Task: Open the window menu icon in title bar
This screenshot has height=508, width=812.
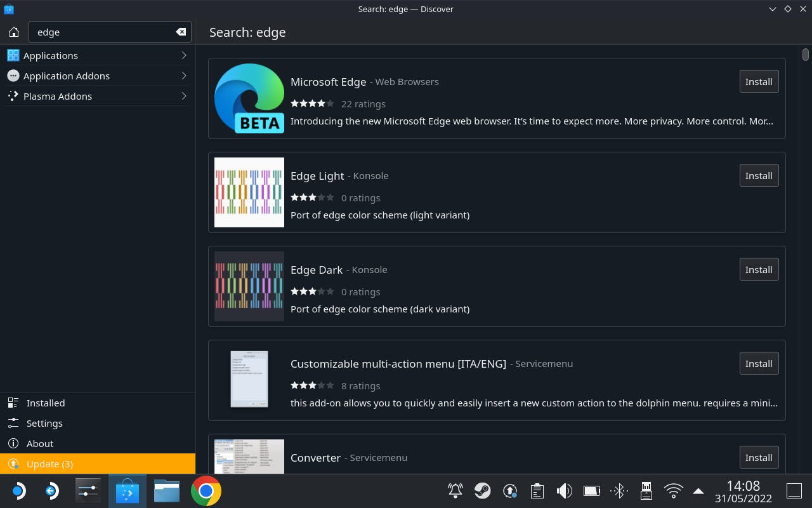Action: pos(9,9)
